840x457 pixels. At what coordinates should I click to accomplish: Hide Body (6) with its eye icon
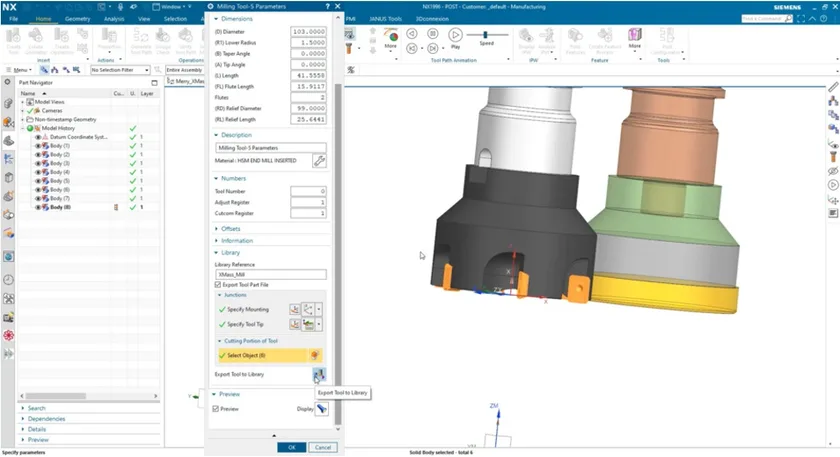click(x=38, y=190)
